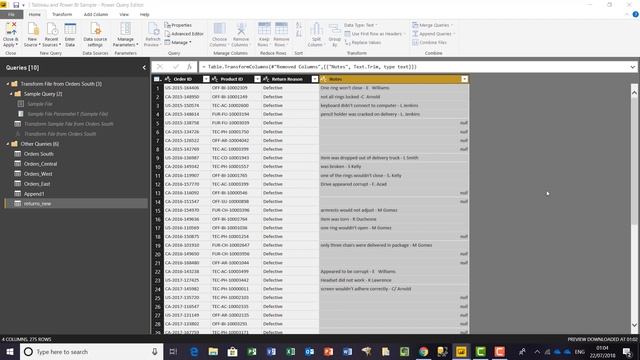640x360 pixels.
Task: Expand the Manage query dropdown
Action: (178, 42)
